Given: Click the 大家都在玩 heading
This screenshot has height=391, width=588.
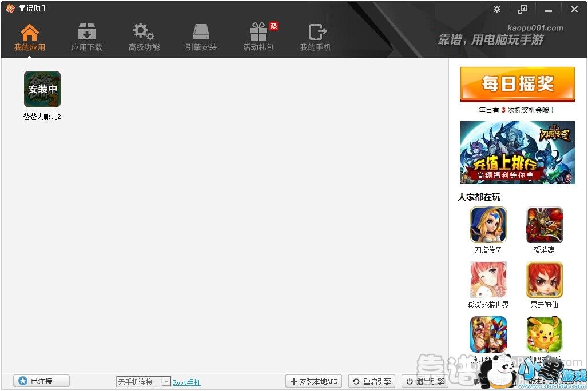Looking at the screenshot, I should (x=479, y=197).
